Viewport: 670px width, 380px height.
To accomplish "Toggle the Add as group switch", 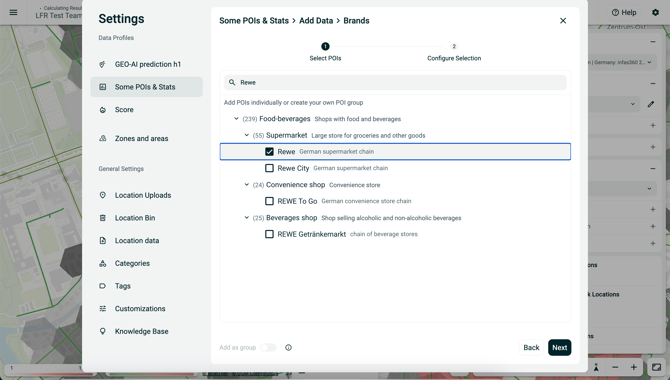I will pyautogui.click(x=268, y=348).
